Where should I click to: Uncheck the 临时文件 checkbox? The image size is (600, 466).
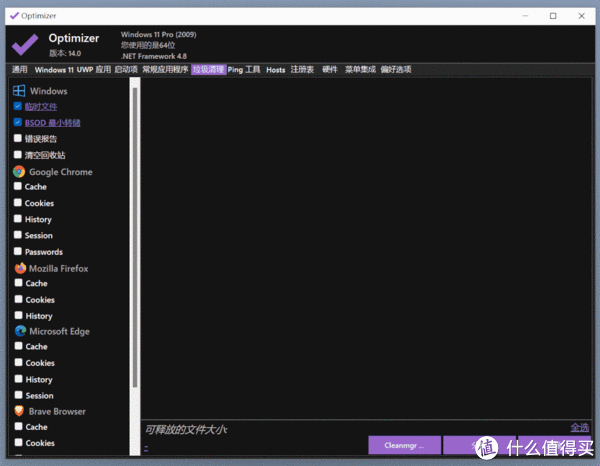point(18,106)
